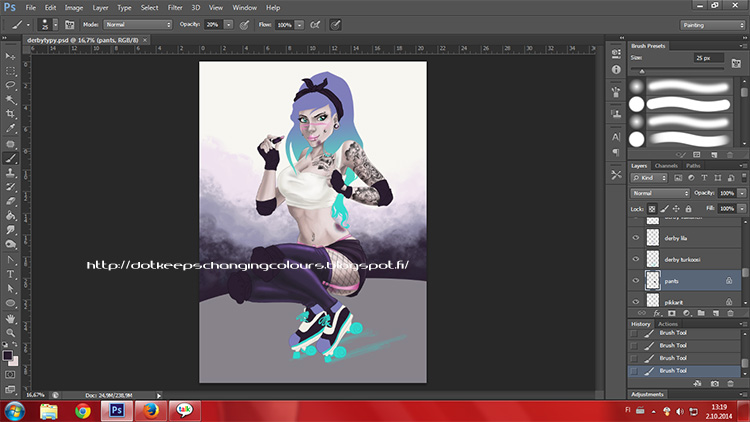Open the Image menu
The image size is (750, 422).
[x=74, y=8]
